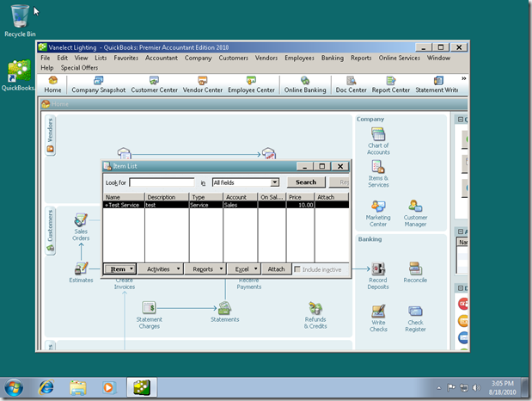
Task: Collapse the top right-side panel section
Action: (461, 120)
